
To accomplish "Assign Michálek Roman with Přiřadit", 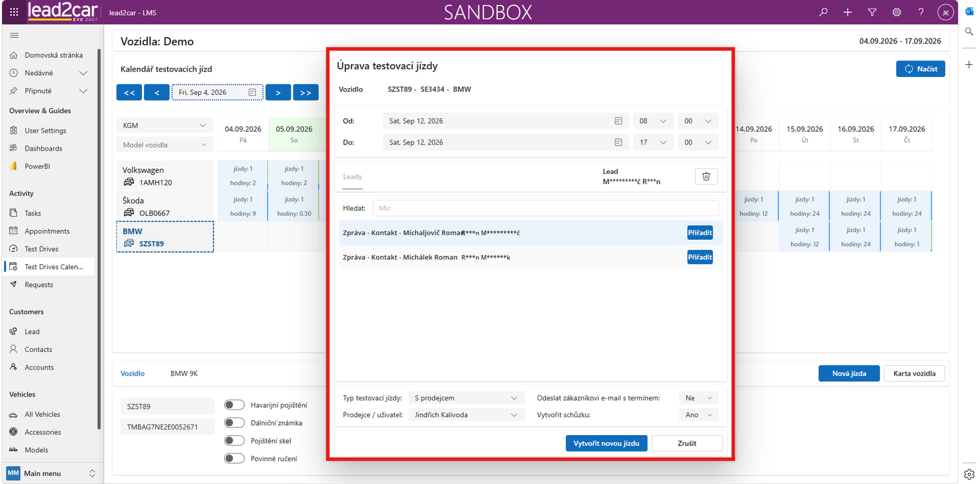I will pyautogui.click(x=699, y=257).
